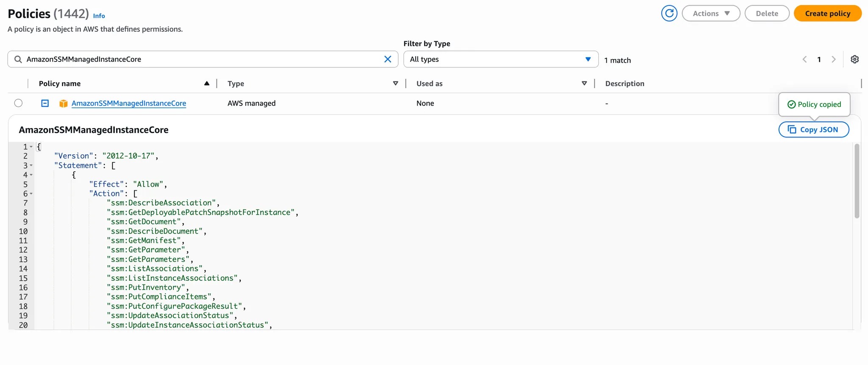
Task: Open table preferences gear icon
Action: (854, 59)
